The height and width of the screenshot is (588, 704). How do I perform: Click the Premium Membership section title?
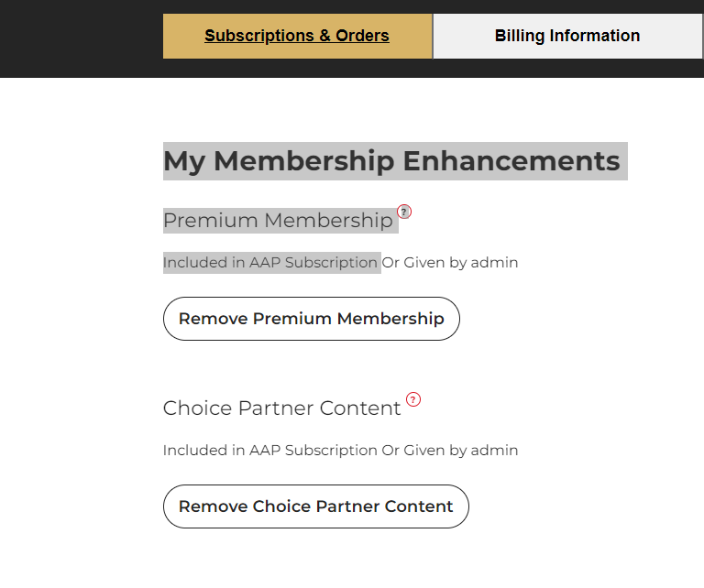point(278,221)
